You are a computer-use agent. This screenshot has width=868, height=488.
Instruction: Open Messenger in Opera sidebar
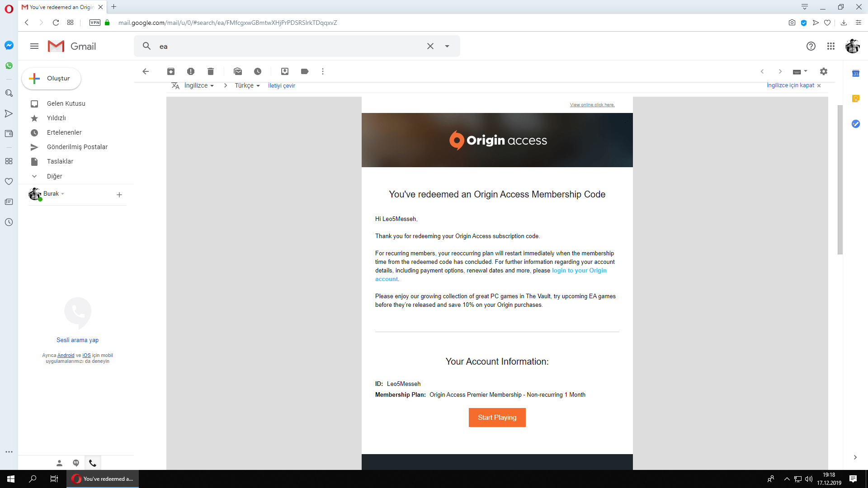[9, 45]
